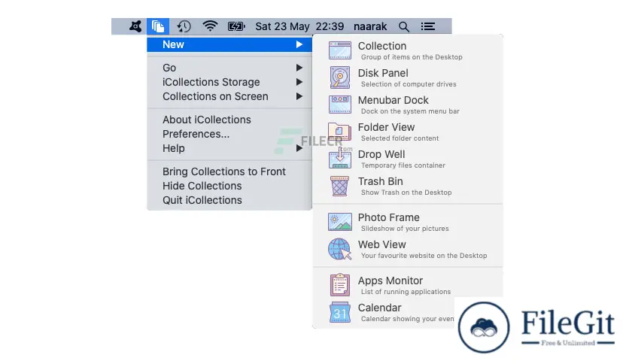Click the Menubar Dock icon
Image resolution: width=629 pixels, height=364 pixels.
point(340,105)
